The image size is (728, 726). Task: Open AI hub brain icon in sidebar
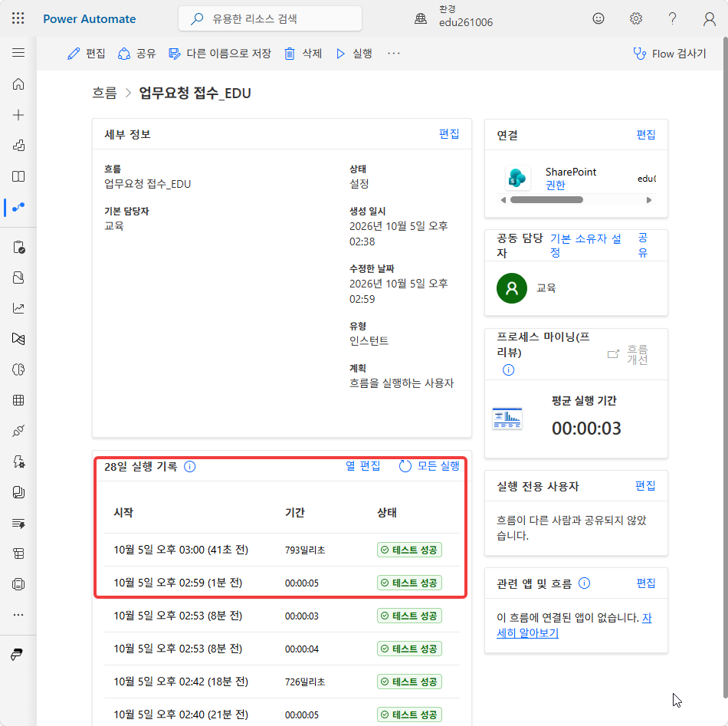pos(18,370)
